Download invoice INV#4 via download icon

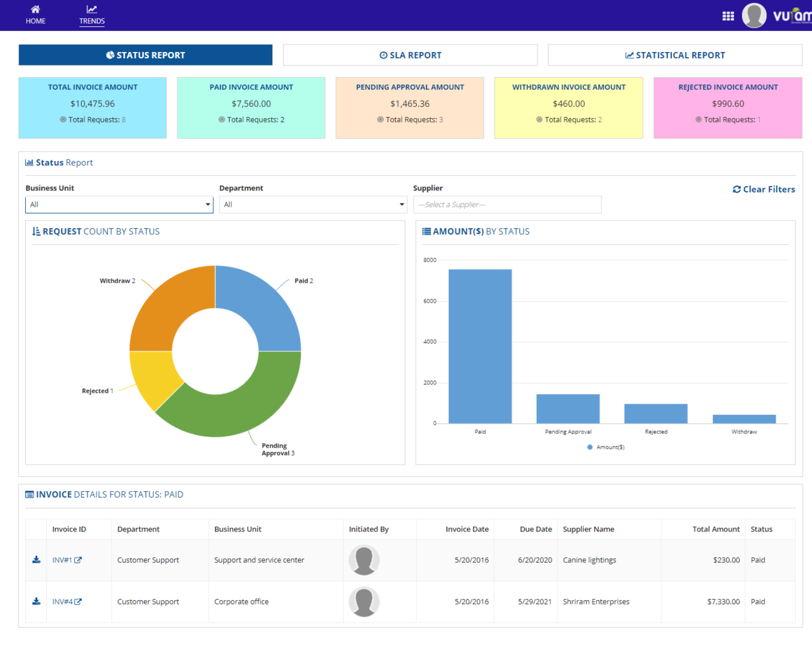(36, 601)
